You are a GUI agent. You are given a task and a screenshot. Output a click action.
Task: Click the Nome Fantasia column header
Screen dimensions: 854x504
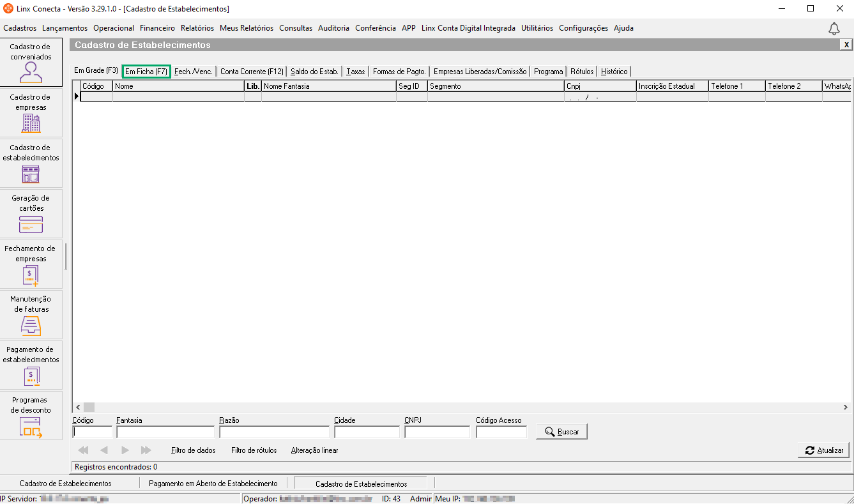click(x=329, y=86)
